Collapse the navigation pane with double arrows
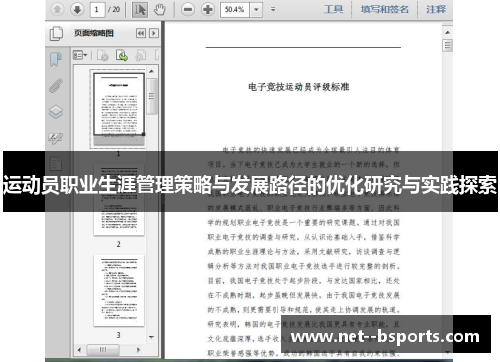 tap(141, 33)
